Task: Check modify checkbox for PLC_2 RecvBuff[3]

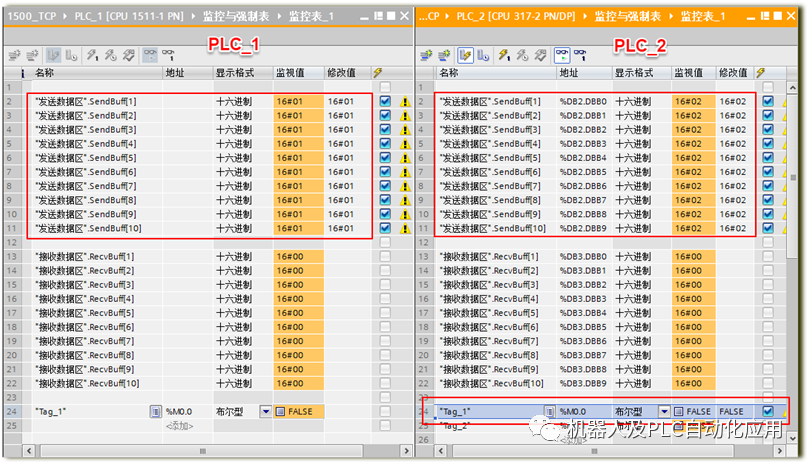Action: 768,284
